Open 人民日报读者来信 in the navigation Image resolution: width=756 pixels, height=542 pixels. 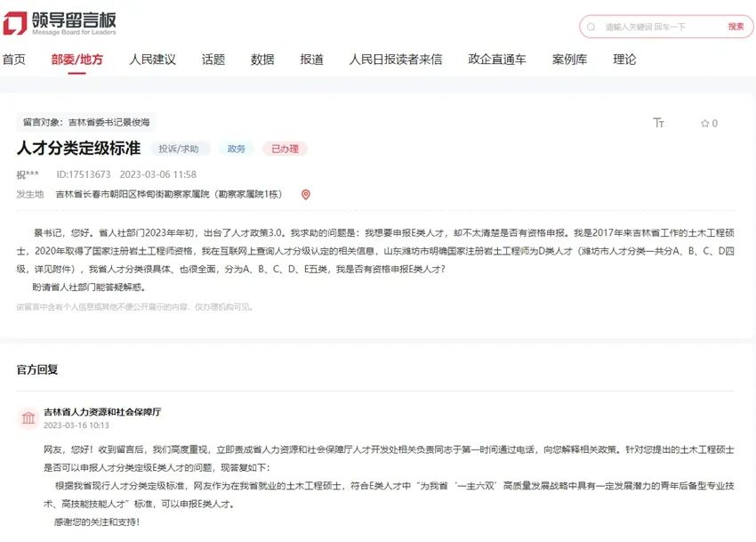point(395,60)
